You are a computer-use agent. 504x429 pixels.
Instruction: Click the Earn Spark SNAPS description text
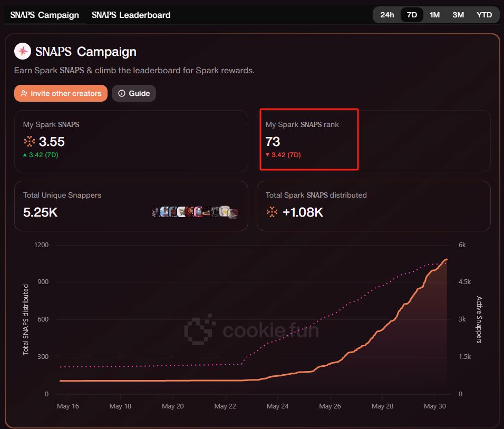click(x=134, y=71)
